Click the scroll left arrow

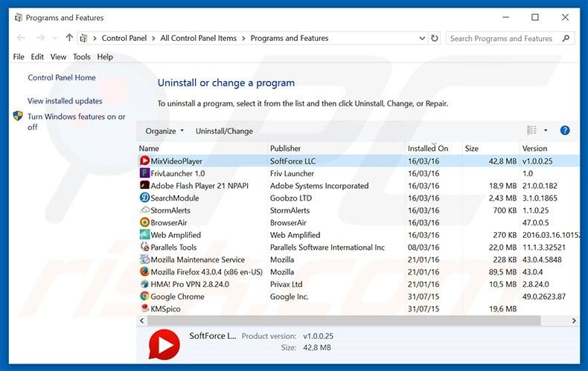tap(141, 320)
